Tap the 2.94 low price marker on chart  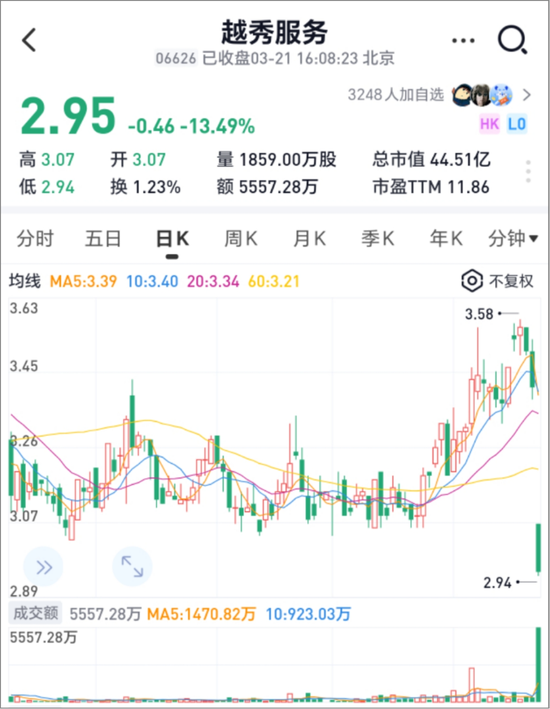pyautogui.click(x=497, y=582)
